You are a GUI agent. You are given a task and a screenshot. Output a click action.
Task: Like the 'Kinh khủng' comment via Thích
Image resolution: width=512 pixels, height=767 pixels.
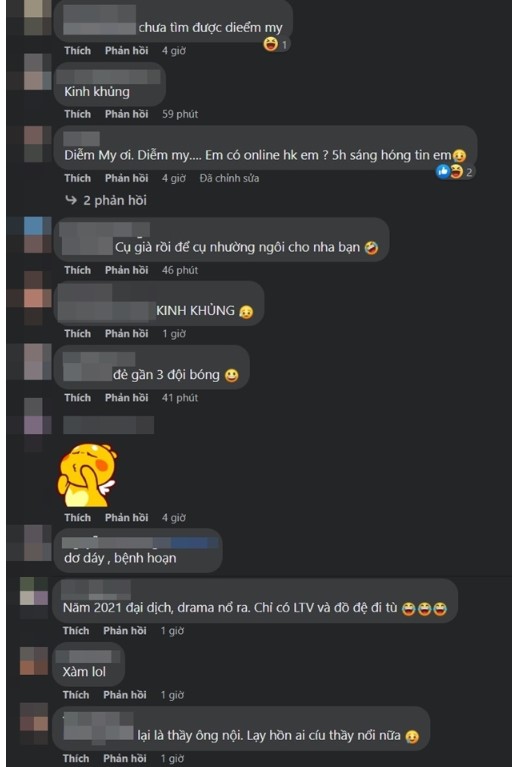pyautogui.click(x=77, y=114)
